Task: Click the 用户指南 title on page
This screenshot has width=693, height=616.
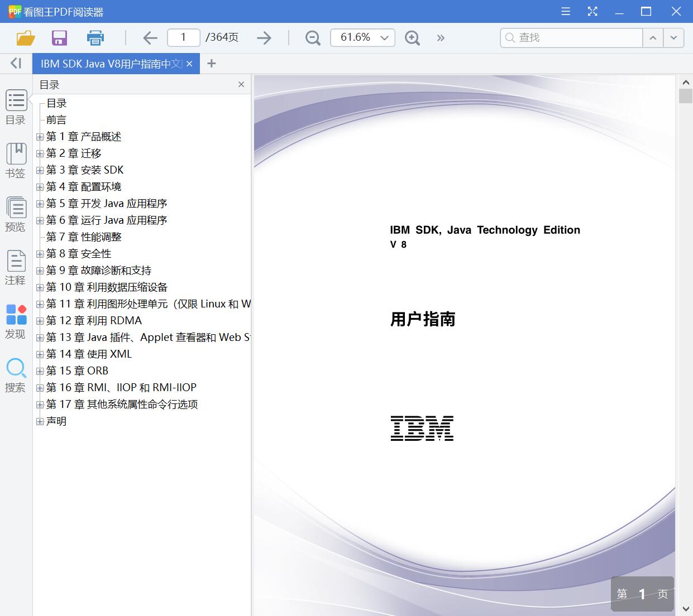Action: (423, 320)
